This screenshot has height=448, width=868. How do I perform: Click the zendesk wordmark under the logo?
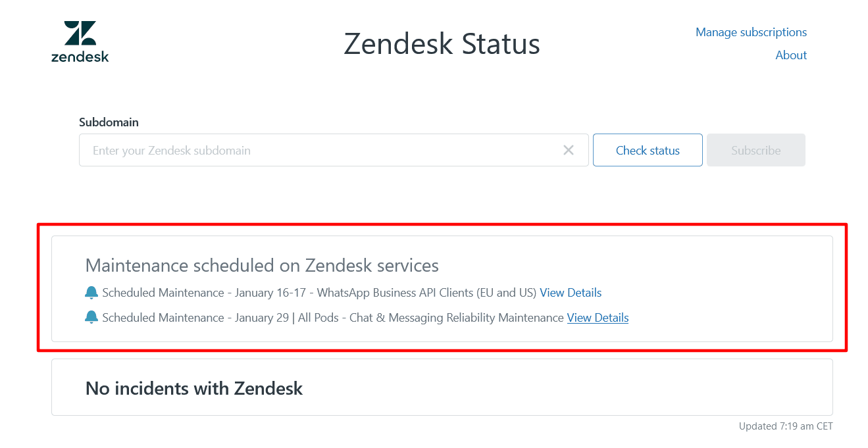point(80,57)
